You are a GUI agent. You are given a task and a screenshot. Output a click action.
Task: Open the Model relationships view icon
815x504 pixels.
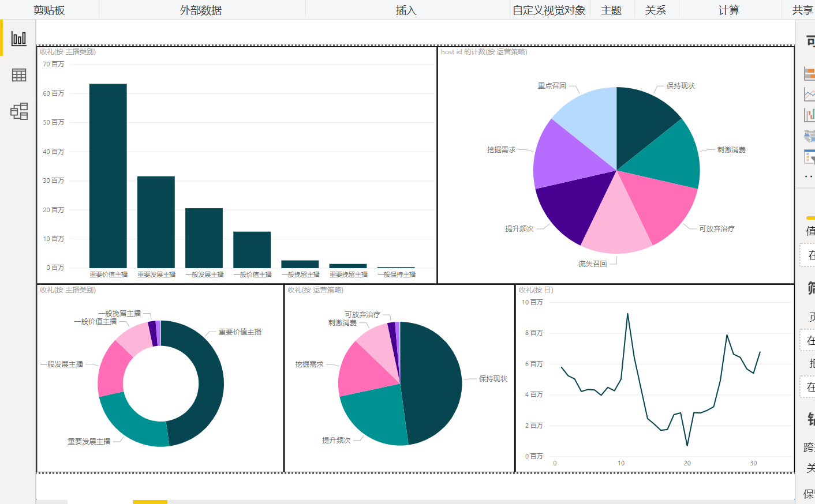point(19,111)
